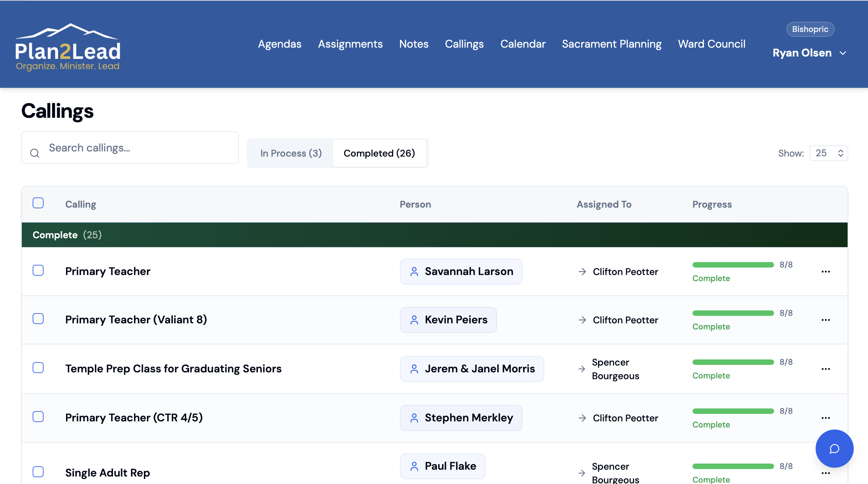Open the chat support bubble icon

click(834, 448)
